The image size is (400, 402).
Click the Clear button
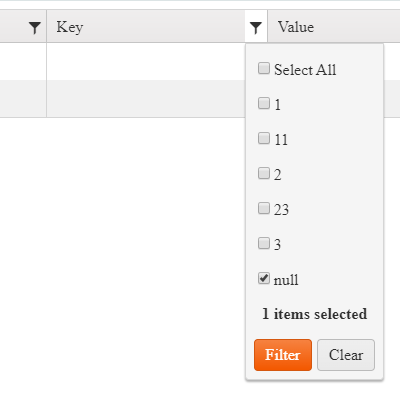pos(346,355)
